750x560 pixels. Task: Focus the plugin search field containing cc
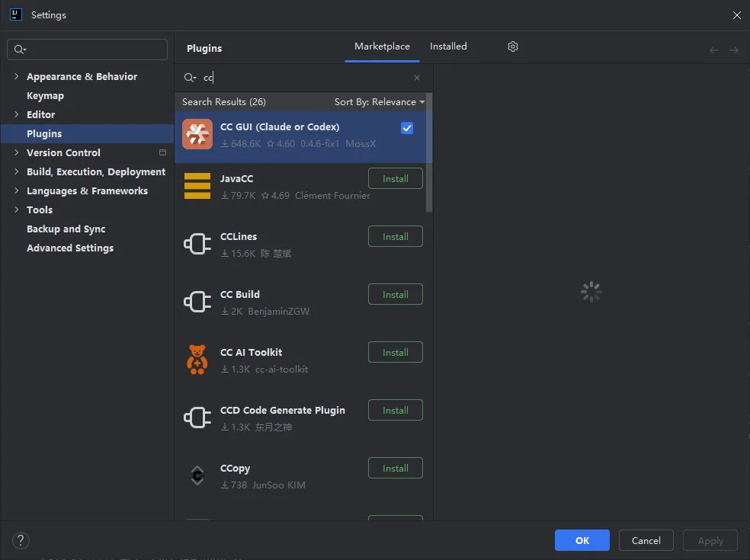(303, 78)
